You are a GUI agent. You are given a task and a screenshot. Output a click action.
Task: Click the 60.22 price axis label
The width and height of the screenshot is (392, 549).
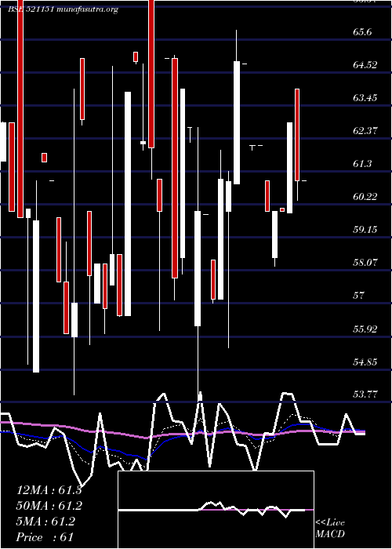[x=365, y=196]
